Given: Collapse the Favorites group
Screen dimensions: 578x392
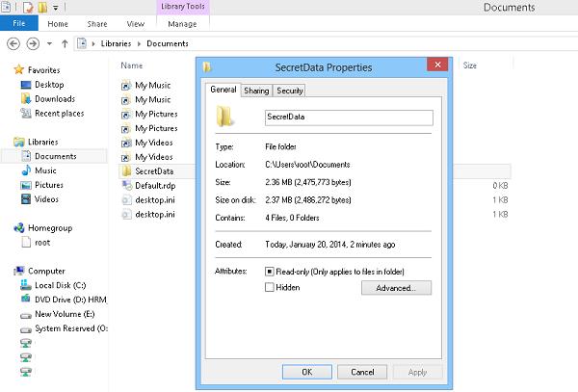Looking at the screenshot, I should [8, 70].
